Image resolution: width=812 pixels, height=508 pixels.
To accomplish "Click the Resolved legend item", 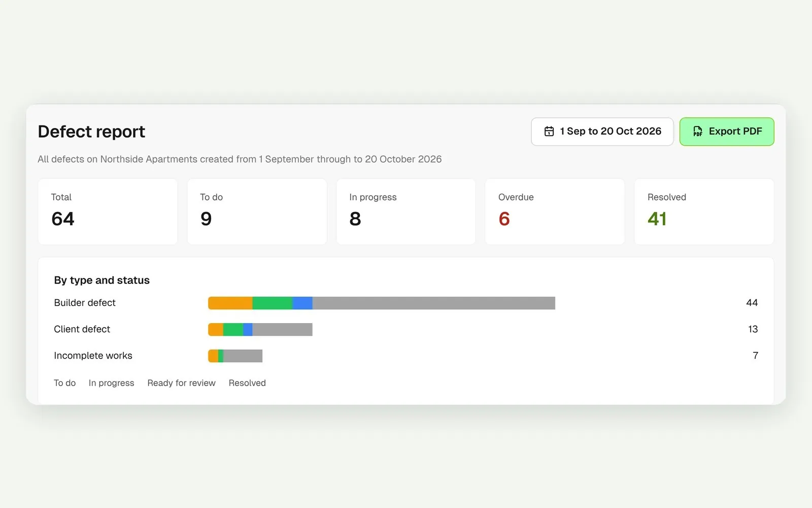I will tap(247, 383).
